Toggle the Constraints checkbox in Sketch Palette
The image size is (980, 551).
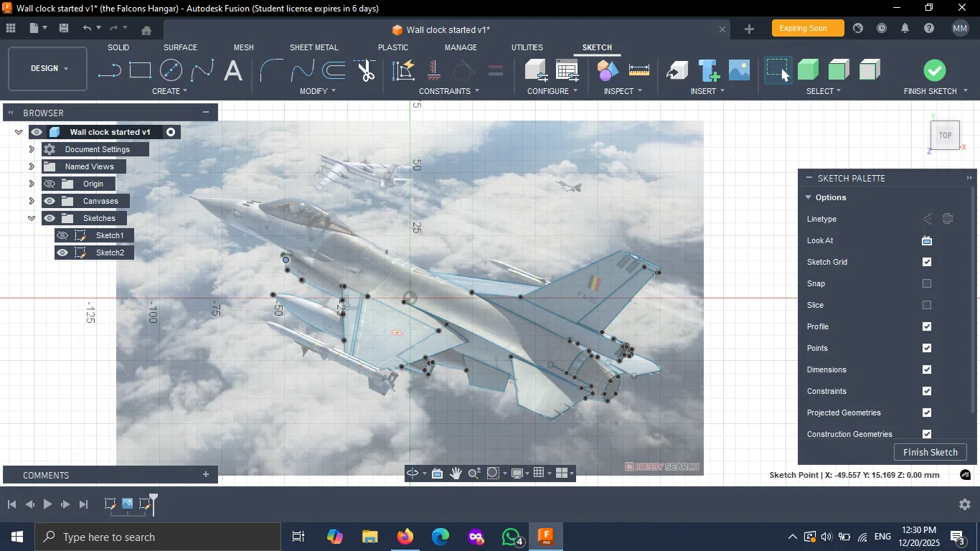[x=927, y=391]
